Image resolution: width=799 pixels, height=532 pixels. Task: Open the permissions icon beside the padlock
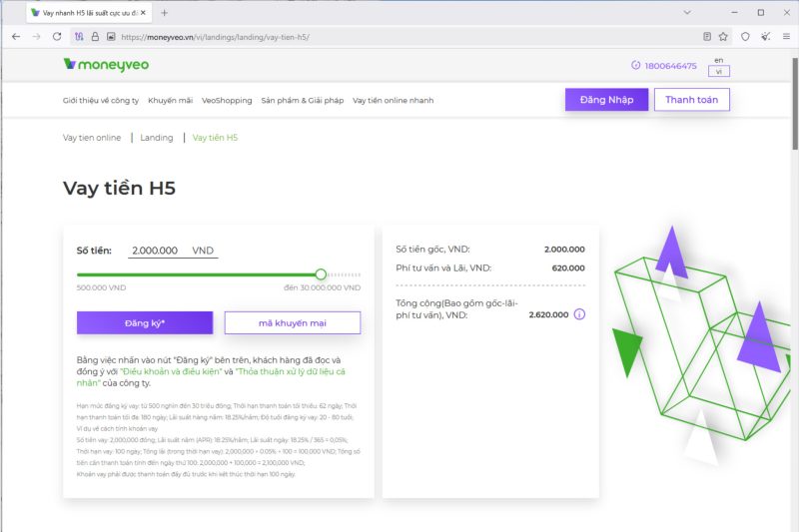(111, 37)
